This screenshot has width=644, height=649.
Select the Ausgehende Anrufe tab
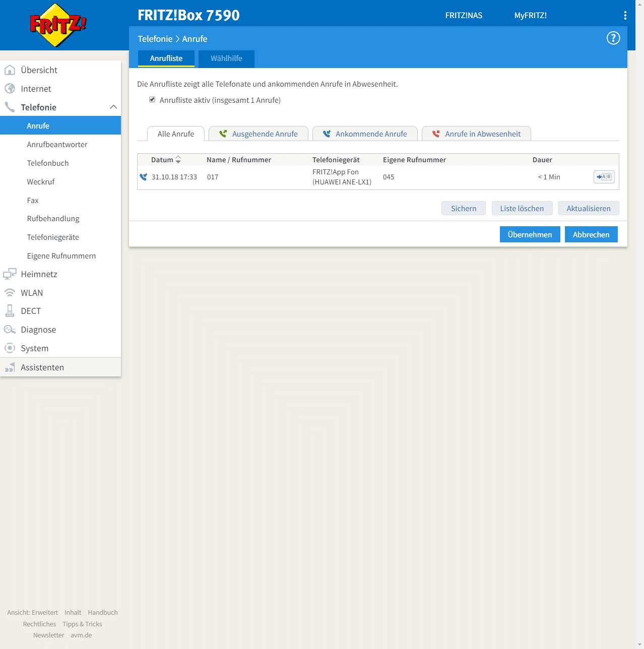coord(259,134)
